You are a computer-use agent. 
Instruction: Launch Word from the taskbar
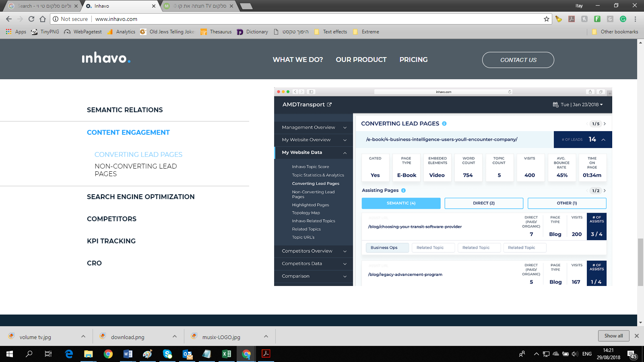[x=128, y=354]
